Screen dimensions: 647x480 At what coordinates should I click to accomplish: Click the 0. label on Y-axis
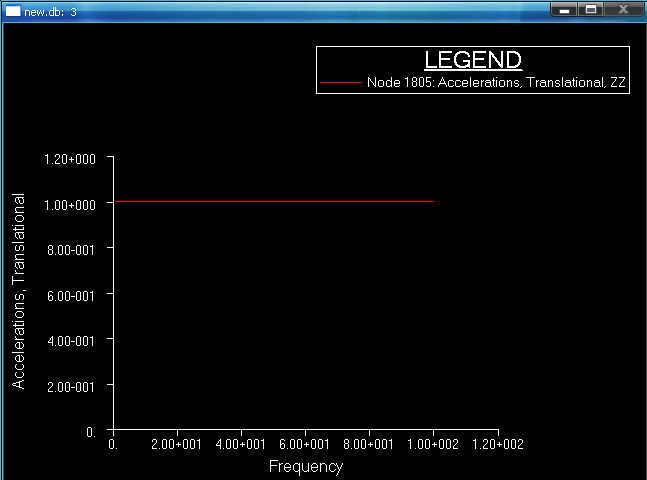(x=91, y=432)
